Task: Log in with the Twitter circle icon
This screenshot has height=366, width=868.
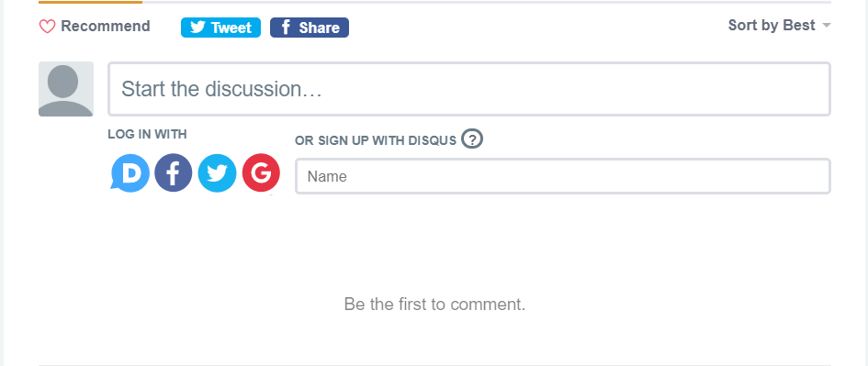Action: tap(217, 173)
